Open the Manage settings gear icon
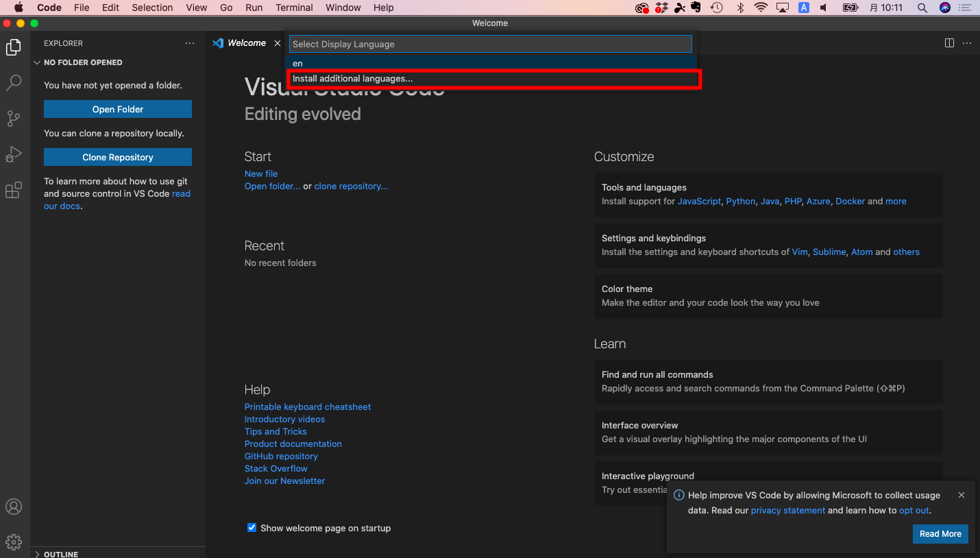 (x=14, y=542)
